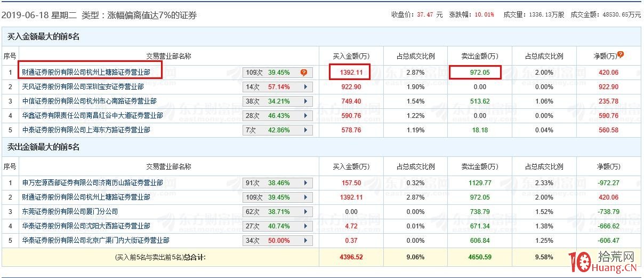Click total buy ratio 9.06%

[415, 257]
